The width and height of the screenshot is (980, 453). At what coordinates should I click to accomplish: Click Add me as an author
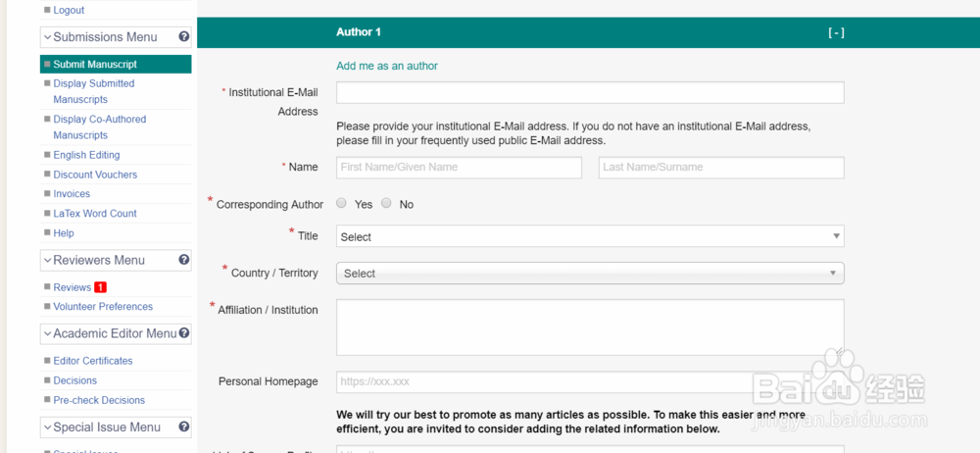387,66
